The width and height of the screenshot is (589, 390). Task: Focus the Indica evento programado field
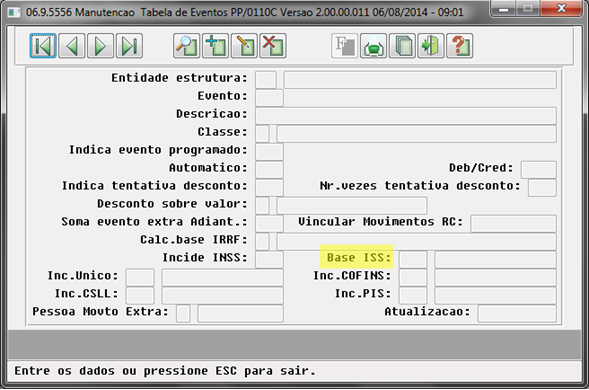point(269,152)
